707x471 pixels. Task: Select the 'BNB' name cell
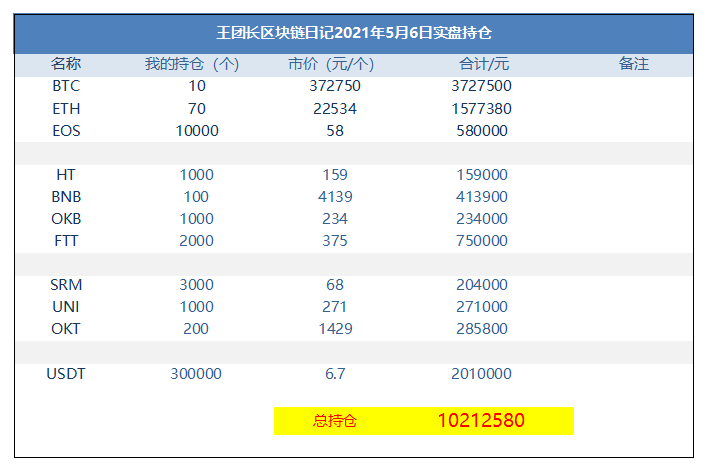pos(66,197)
